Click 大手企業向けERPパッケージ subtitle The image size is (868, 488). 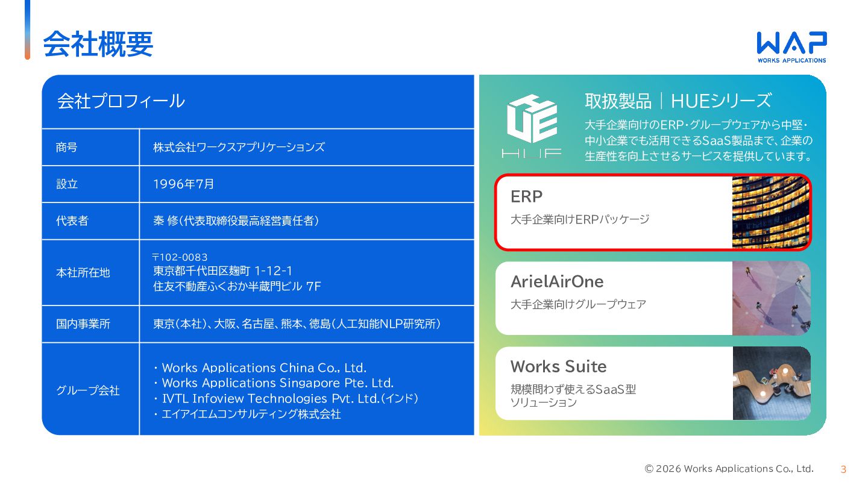(x=580, y=219)
